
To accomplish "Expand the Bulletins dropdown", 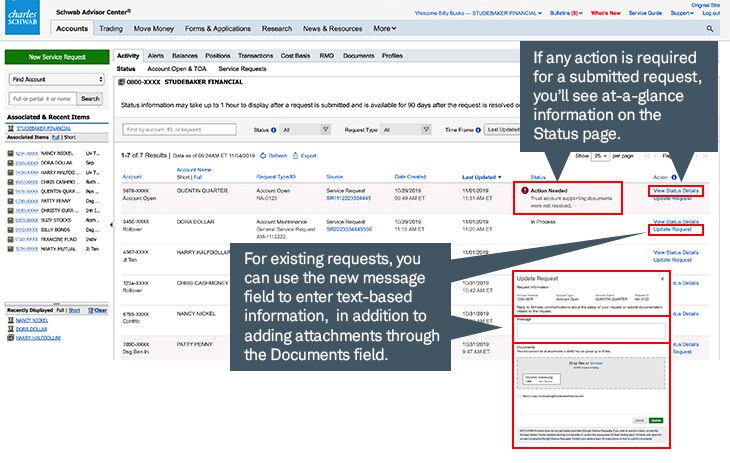I will pyautogui.click(x=566, y=13).
